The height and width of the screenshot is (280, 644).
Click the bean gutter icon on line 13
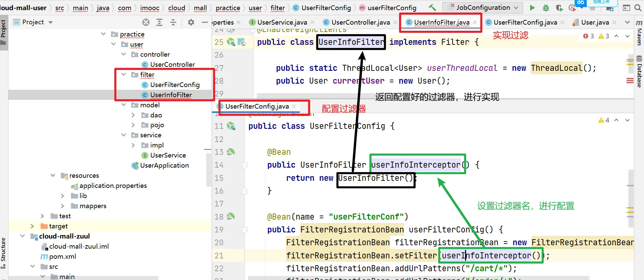coord(231,152)
